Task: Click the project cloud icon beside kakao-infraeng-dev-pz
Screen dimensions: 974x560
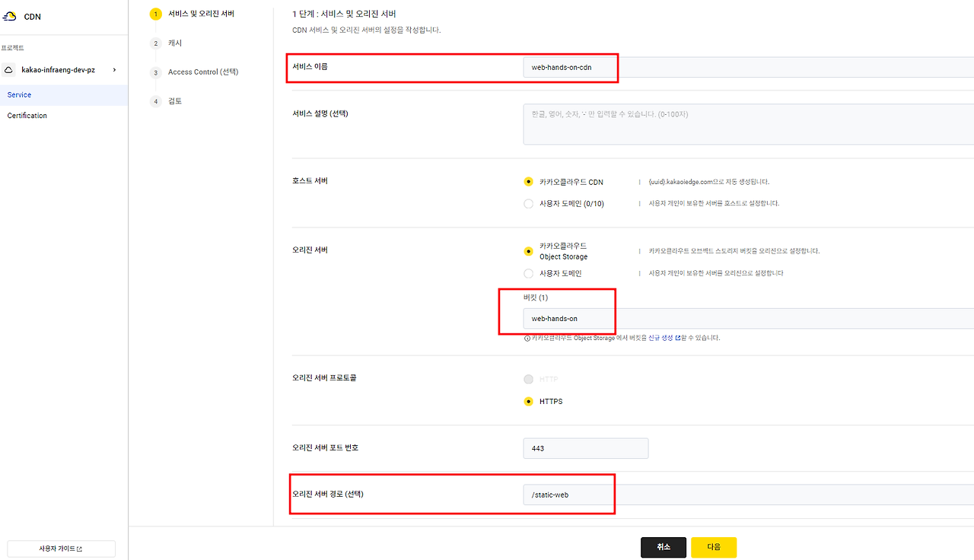Action: point(8,70)
